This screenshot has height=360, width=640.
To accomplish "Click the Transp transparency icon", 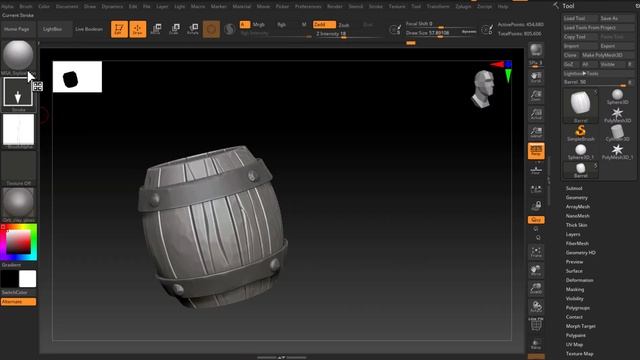I will click(536, 344).
